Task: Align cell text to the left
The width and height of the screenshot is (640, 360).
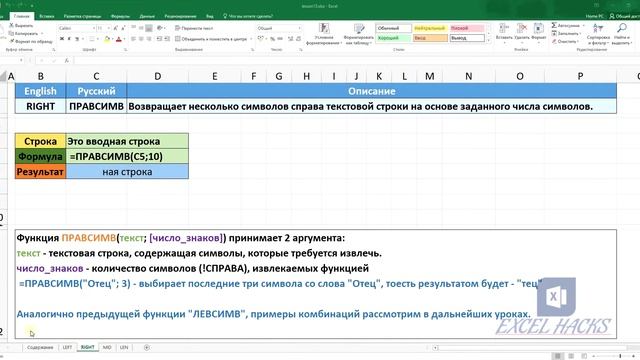Action: [x=133, y=39]
